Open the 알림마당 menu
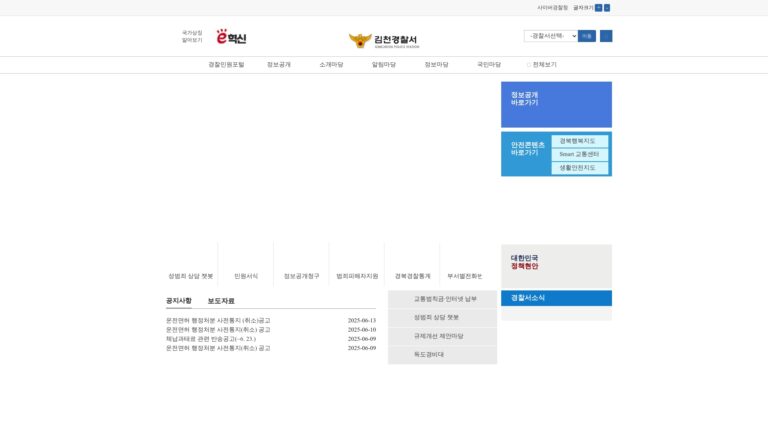The width and height of the screenshot is (768, 432). pos(384,65)
